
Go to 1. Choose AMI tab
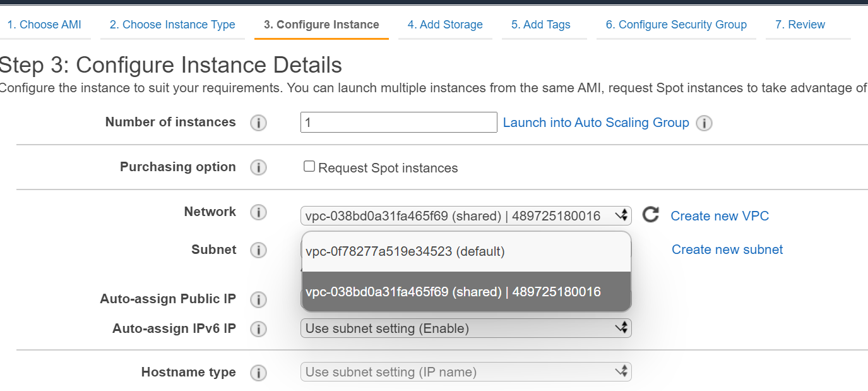click(x=44, y=25)
